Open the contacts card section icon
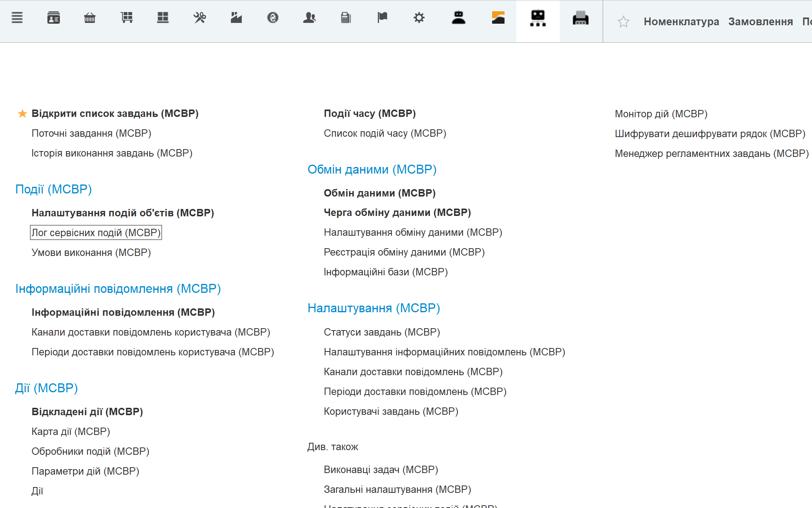 [x=54, y=17]
